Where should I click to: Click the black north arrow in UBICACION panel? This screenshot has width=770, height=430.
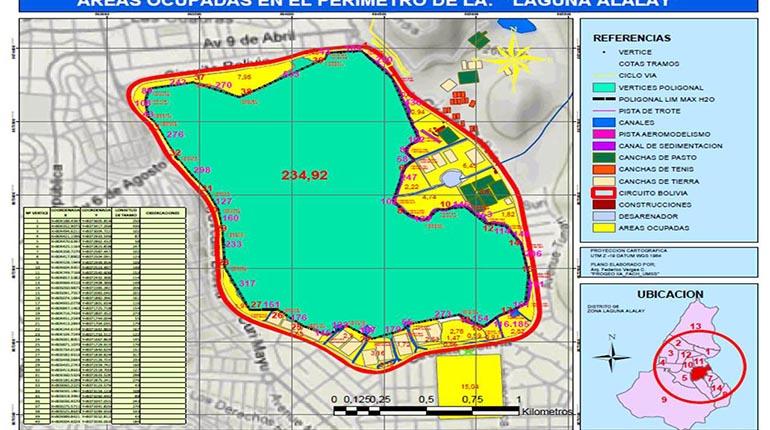pyautogui.click(x=611, y=356)
